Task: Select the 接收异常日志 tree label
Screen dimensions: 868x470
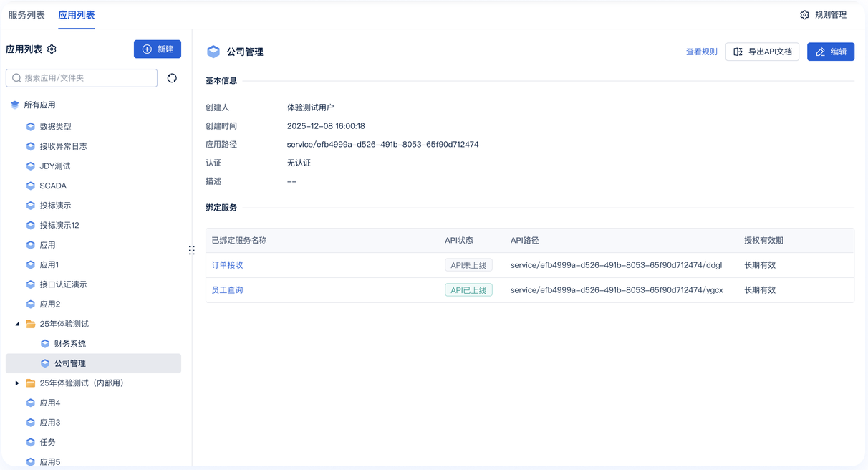Action: 64,146
